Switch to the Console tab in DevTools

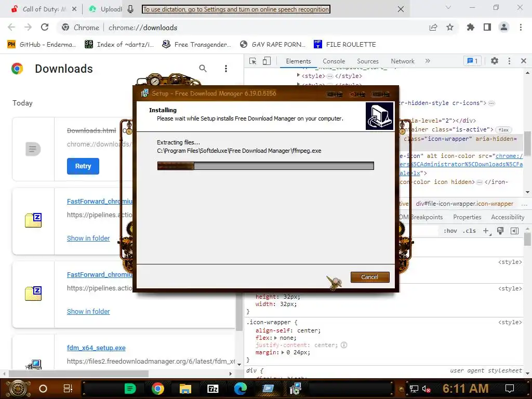[334, 61]
